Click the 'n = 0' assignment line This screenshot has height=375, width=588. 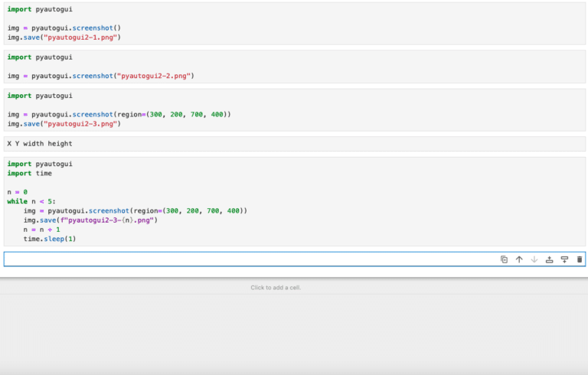point(18,192)
